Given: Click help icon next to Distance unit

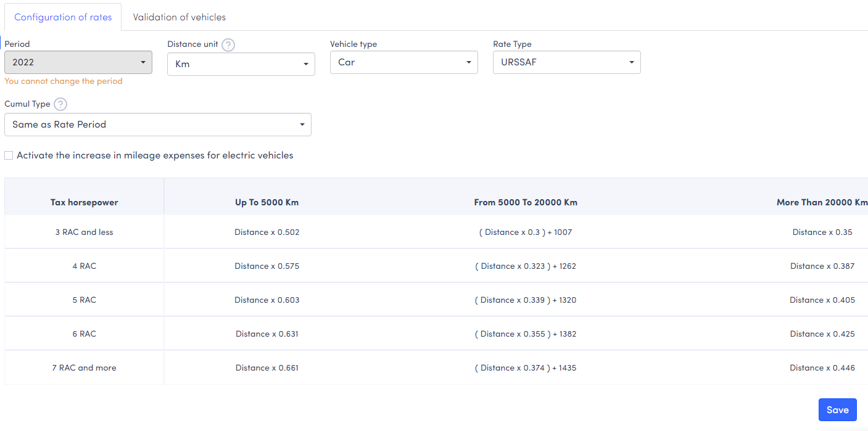Looking at the screenshot, I should [228, 45].
